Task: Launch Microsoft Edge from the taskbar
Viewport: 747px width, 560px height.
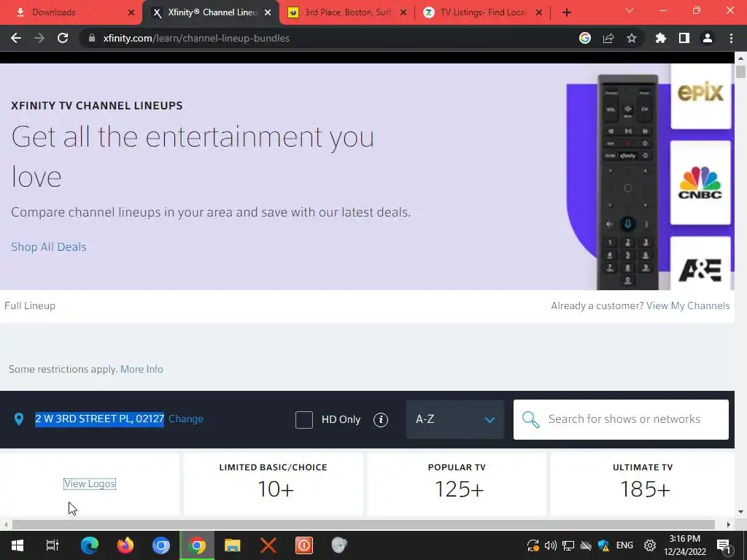Action: tap(90, 545)
